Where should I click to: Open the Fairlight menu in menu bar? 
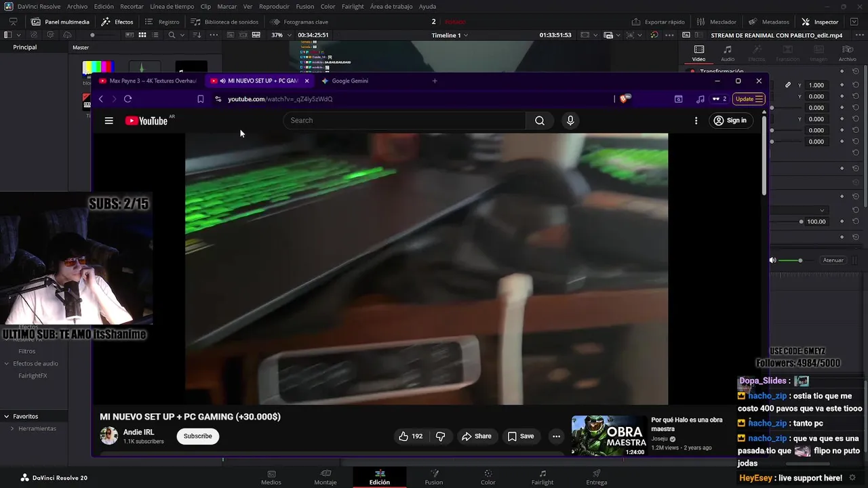click(x=353, y=6)
